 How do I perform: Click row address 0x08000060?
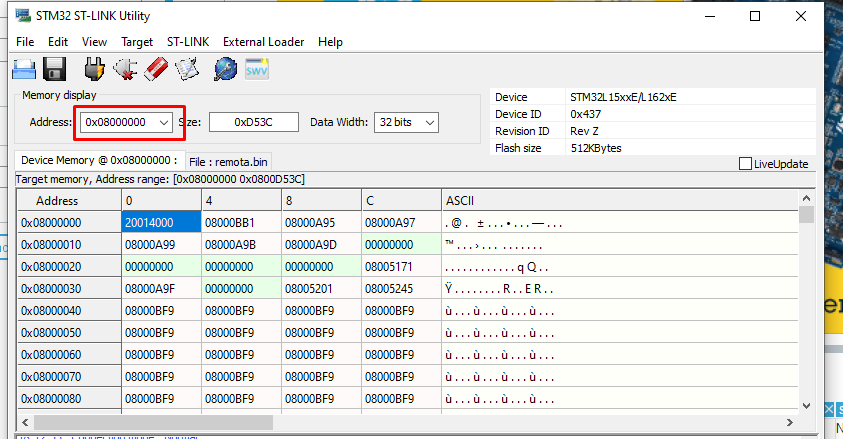pyautogui.click(x=69, y=355)
